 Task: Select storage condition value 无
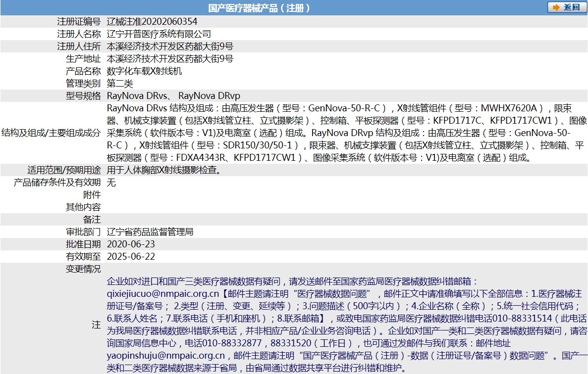tap(111, 183)
